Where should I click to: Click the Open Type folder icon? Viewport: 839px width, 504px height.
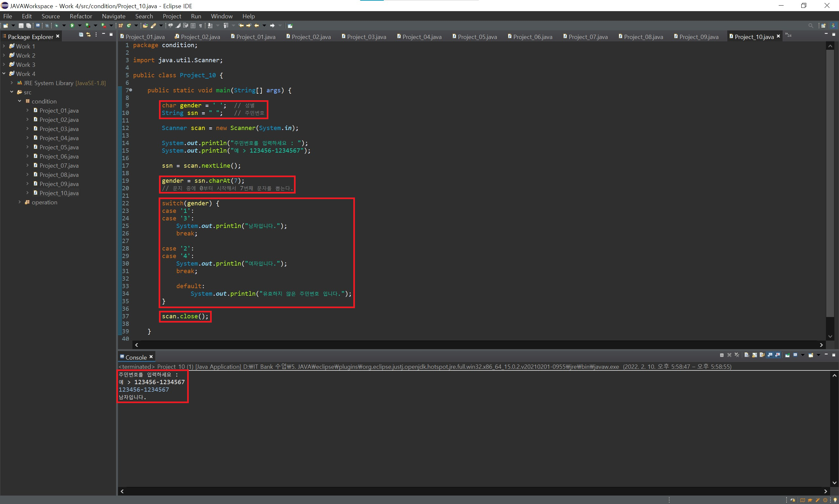point(145,26)
